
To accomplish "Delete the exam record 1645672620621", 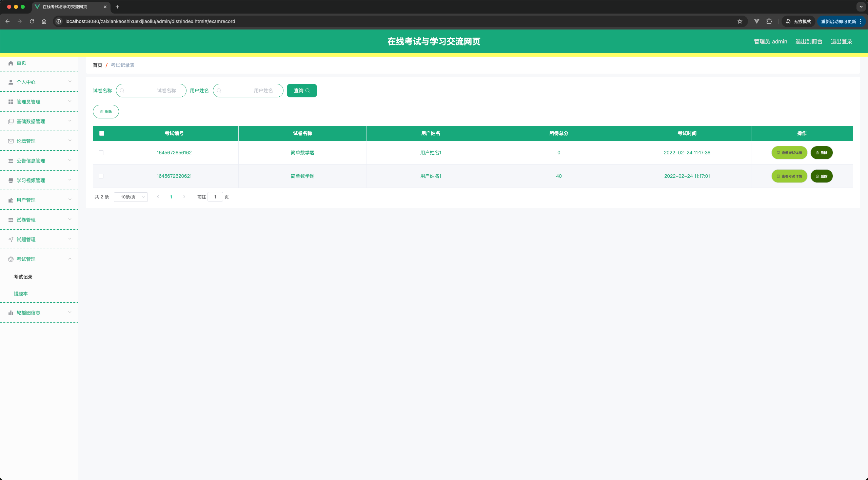I will 822,176.
